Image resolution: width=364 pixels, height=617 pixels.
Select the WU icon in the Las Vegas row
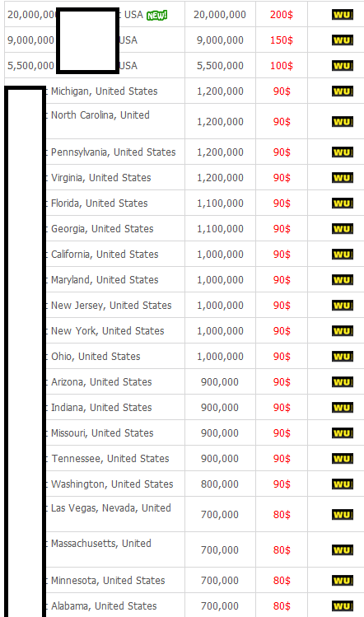tap(343, 515)
